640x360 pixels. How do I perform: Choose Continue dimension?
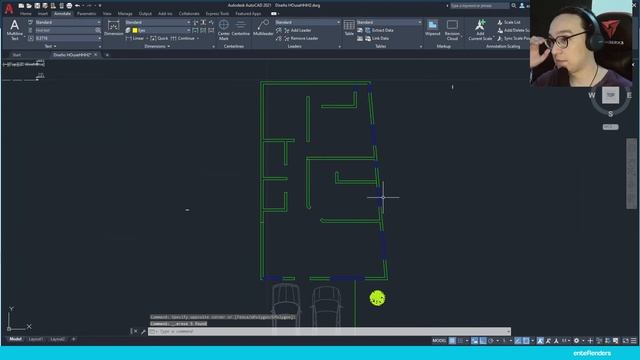183,38
